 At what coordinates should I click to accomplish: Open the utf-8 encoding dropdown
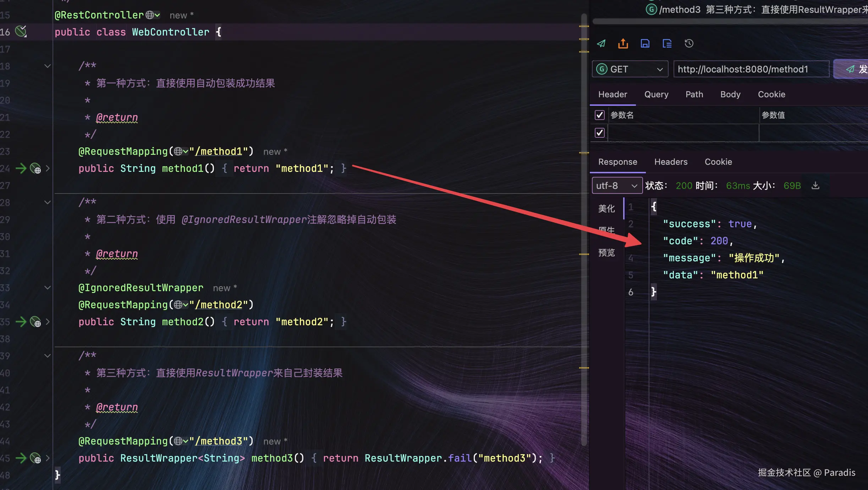coord(617,186)
